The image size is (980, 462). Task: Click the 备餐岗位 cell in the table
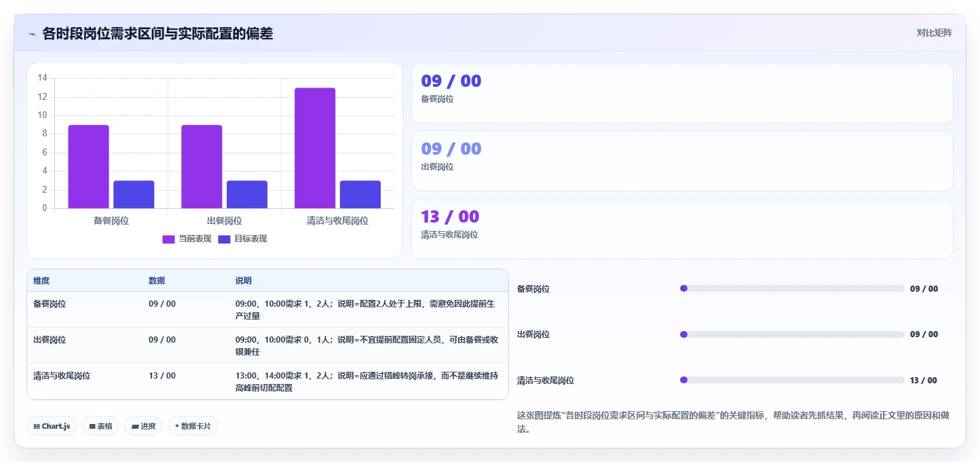pyautogui.click(x=50, y=304)
